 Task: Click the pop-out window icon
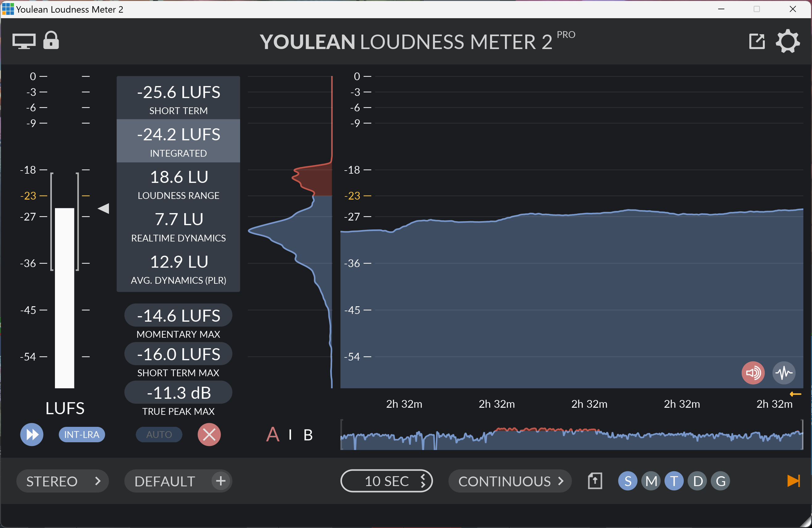point(756,42)
